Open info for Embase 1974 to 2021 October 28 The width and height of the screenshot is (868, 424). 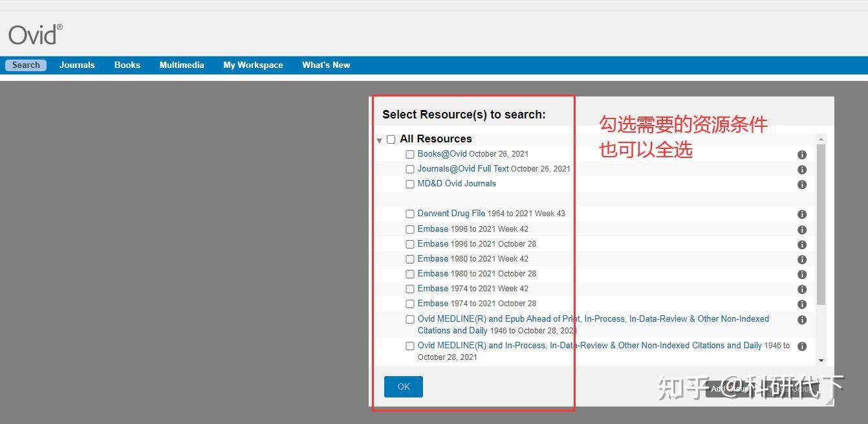tap(802, 304)
